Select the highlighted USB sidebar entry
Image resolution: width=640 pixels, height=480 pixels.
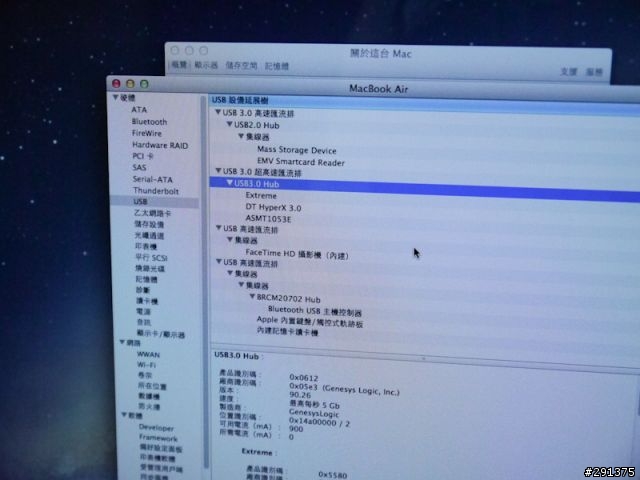(x=155, y=202)
